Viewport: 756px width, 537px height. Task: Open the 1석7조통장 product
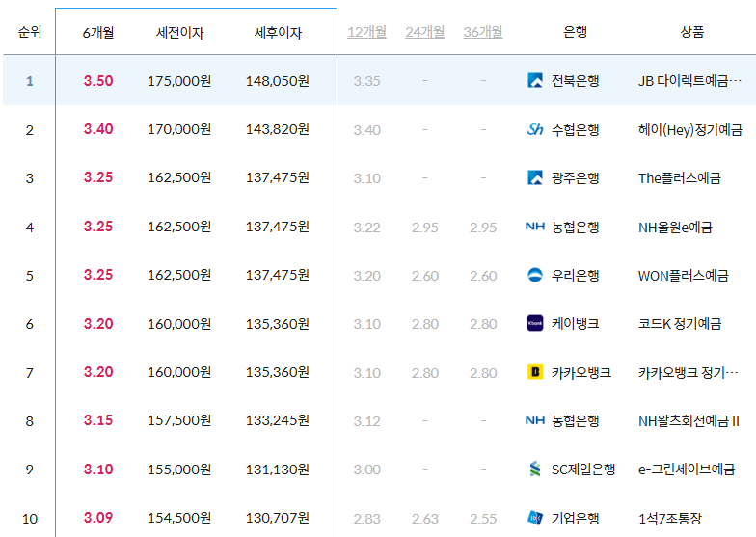point(670,519)
